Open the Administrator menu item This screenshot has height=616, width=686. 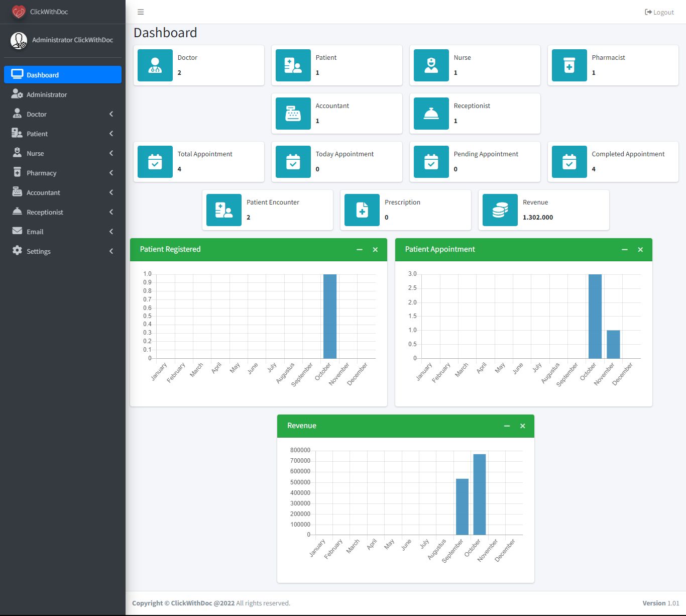[x=47, y=94]
